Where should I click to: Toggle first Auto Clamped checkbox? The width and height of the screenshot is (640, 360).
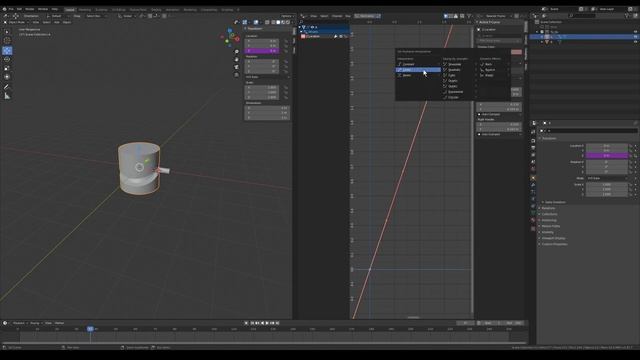tap(480, 114)
